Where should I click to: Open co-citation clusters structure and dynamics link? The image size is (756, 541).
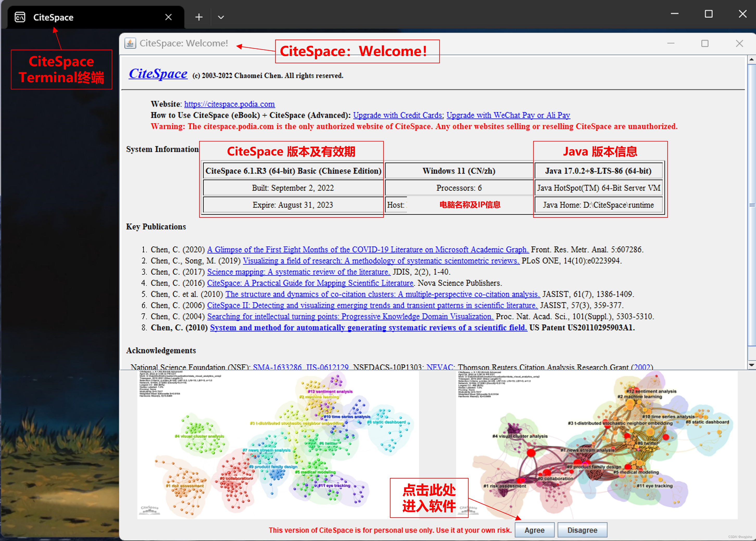pos(383,294)
